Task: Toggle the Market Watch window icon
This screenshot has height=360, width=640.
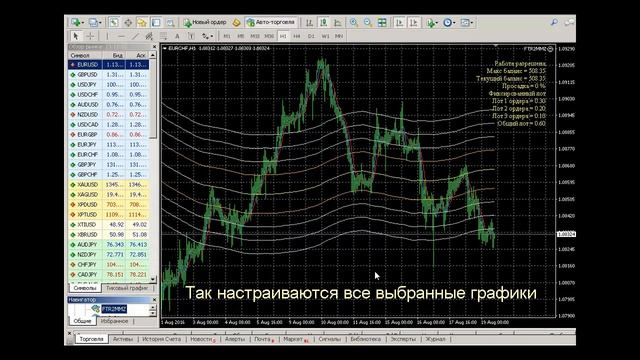Action: pyautogui.click(x=113, y=22)
